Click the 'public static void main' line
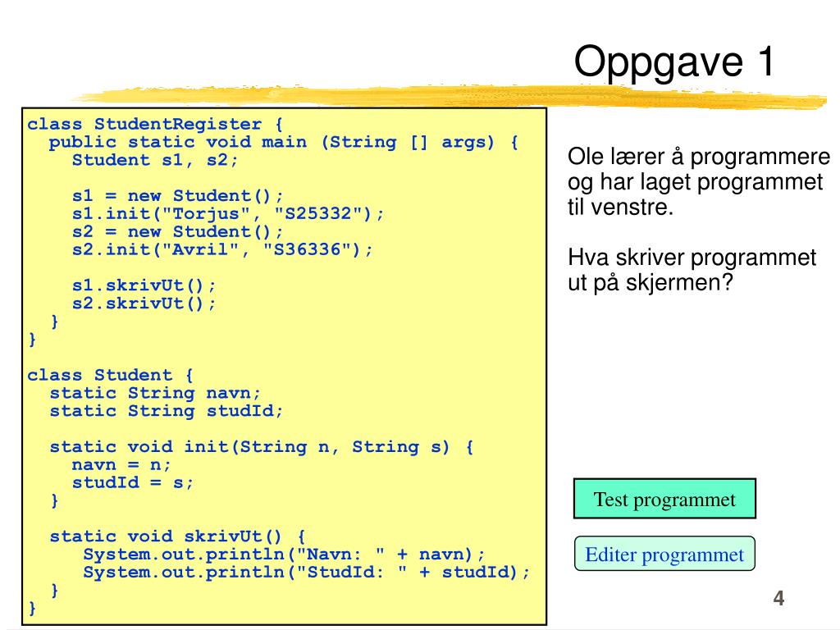Viewport: 840px width, 630px height. (283, 143)
